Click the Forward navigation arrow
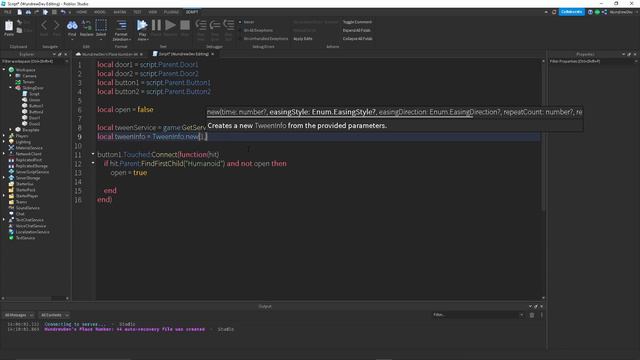640x360 pixels. [56, 26]
